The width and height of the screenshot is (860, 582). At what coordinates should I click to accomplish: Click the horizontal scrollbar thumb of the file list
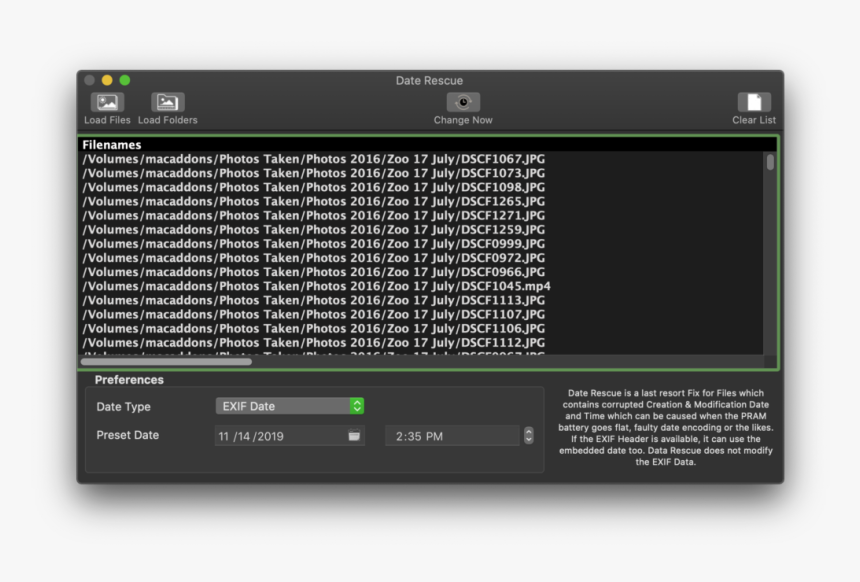166,361
